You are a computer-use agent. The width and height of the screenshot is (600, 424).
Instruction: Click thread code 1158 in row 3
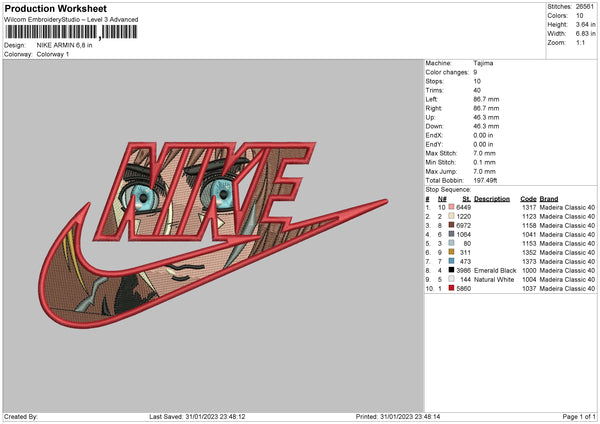(x=529, y=225)
